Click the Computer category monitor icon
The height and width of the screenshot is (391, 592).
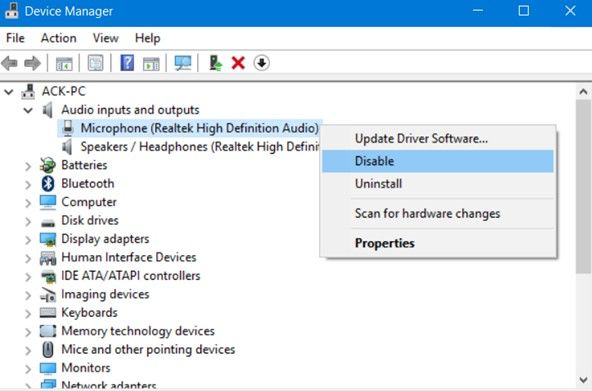(48, 202)
